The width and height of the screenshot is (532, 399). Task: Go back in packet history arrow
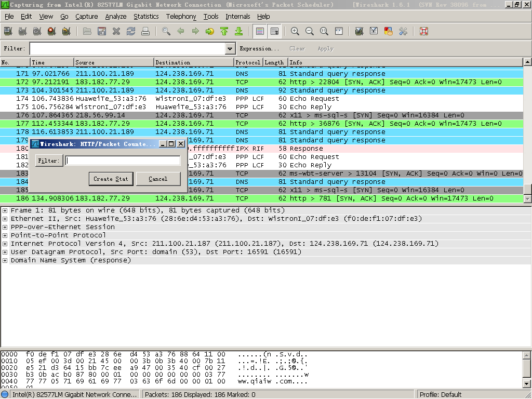click(x=181, y=31)
